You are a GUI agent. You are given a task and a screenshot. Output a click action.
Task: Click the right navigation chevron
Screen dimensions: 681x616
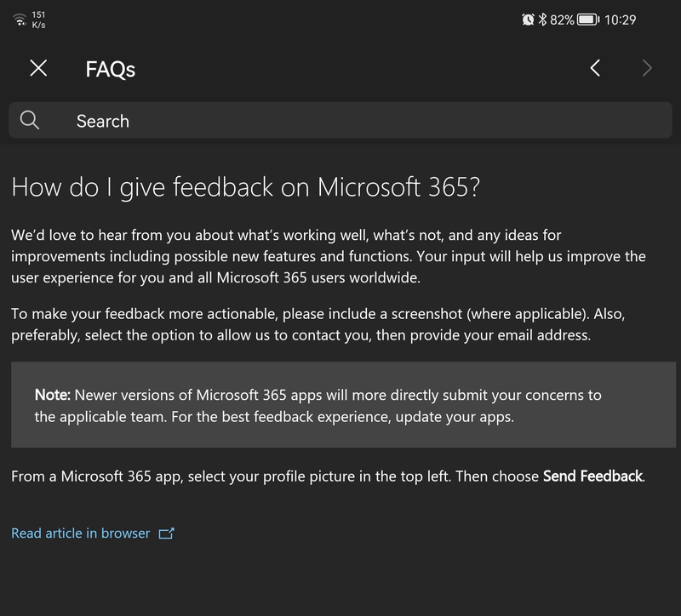tap(647, 69)
